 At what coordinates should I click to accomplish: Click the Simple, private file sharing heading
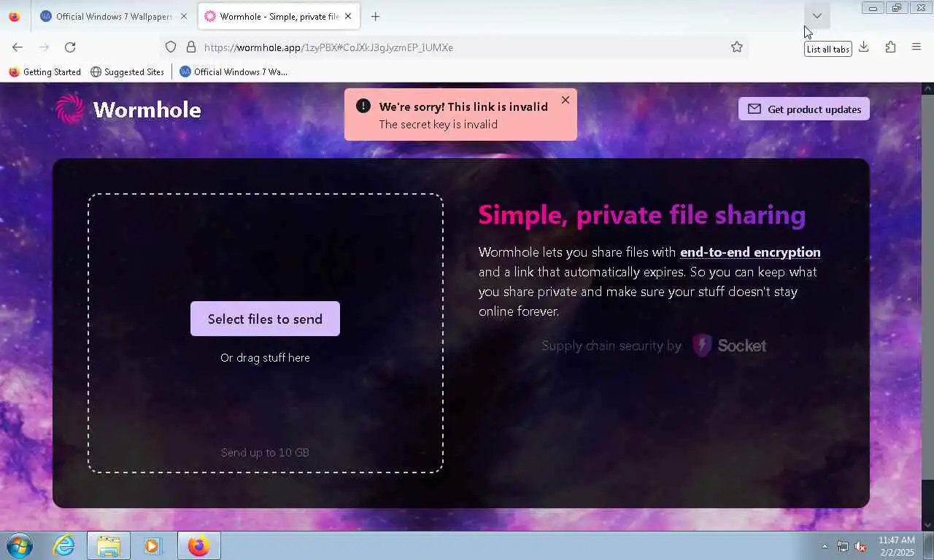point(642,215)
